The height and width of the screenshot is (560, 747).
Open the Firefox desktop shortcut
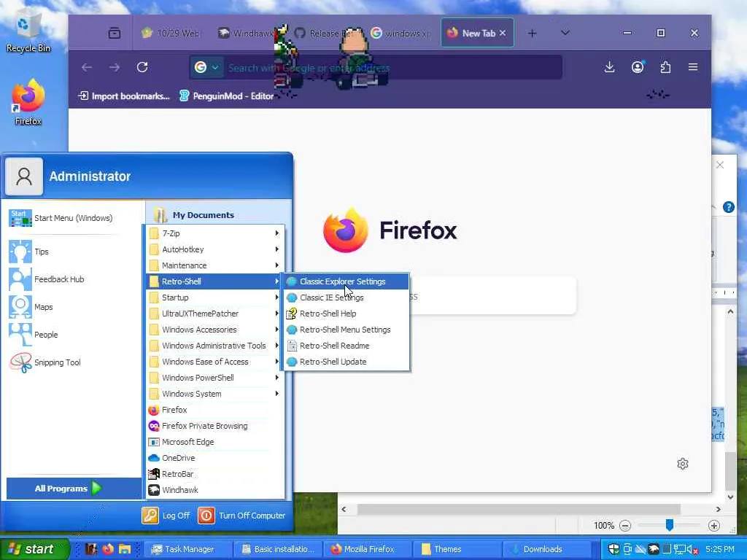pyautogui.click(x=28, y=102)
